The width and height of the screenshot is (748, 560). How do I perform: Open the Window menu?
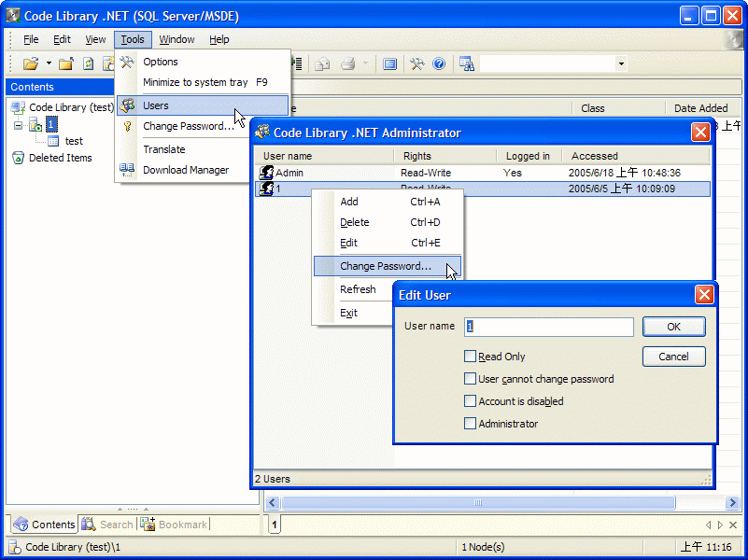(x=176, y=39)
